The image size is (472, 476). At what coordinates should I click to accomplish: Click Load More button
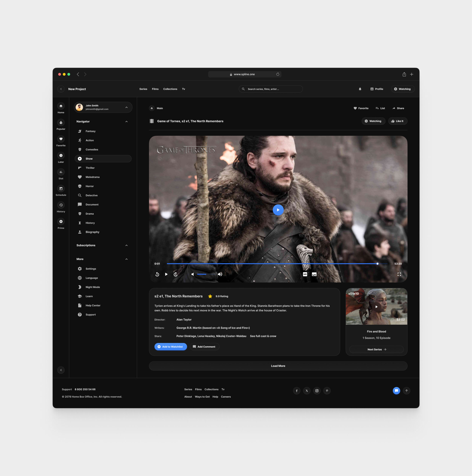coord(278,366)
